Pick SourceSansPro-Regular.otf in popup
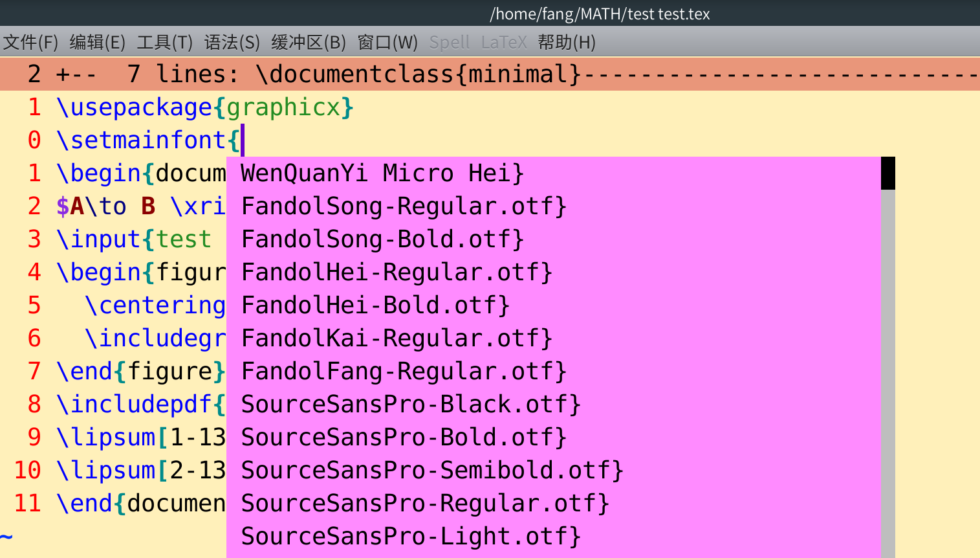The image size is (980, 558). (554, 504)
